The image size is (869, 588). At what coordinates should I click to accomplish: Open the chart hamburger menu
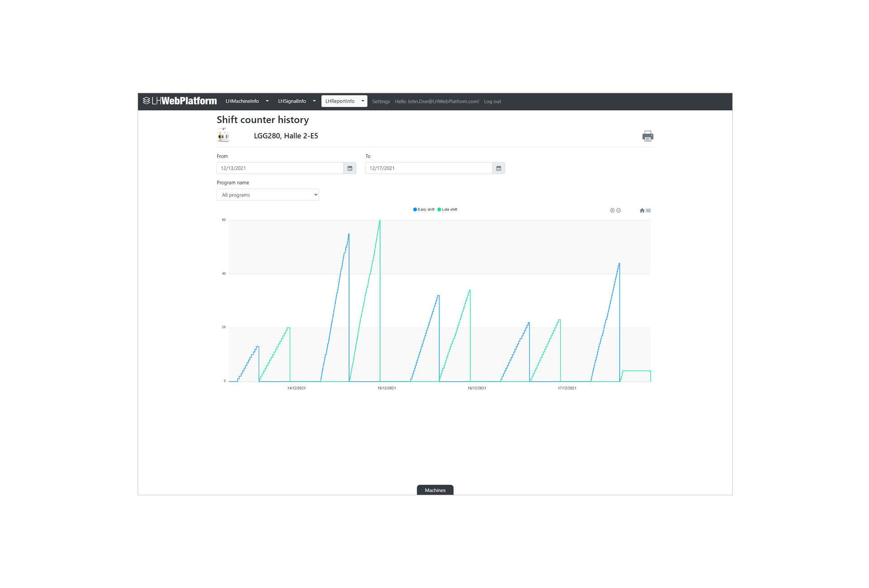[649, 210]
